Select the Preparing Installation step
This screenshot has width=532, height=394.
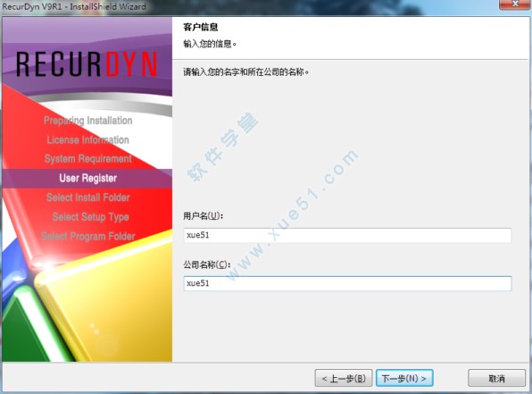(87, 121)
